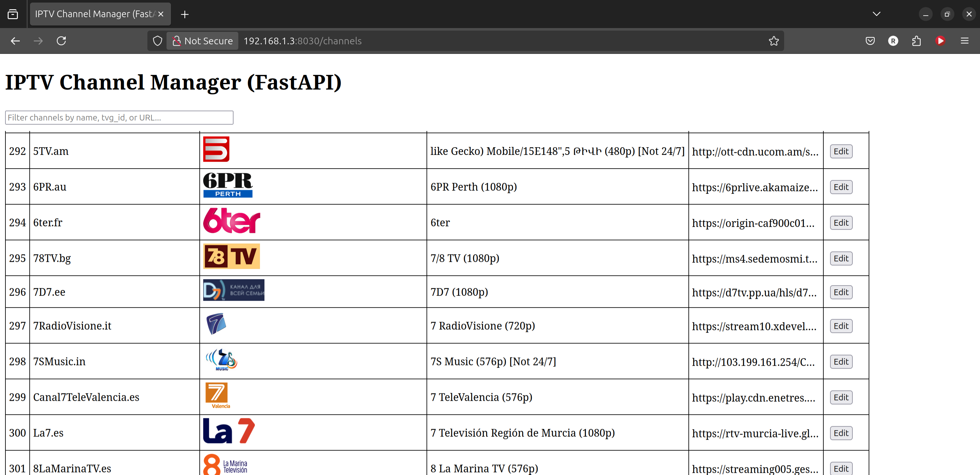Click the red play extension icon
The width and height of the screenshot is (980, 475).
[x=940, y=41]
